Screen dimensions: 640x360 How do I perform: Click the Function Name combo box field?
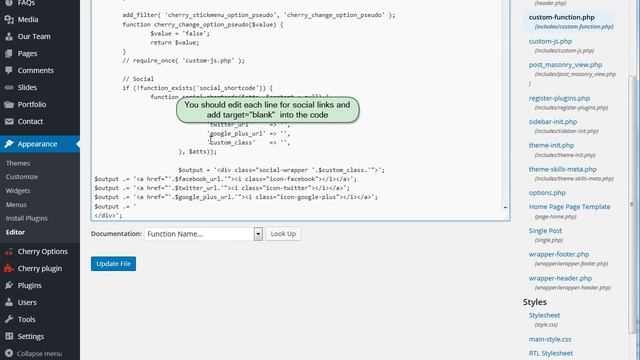[203, 234]
